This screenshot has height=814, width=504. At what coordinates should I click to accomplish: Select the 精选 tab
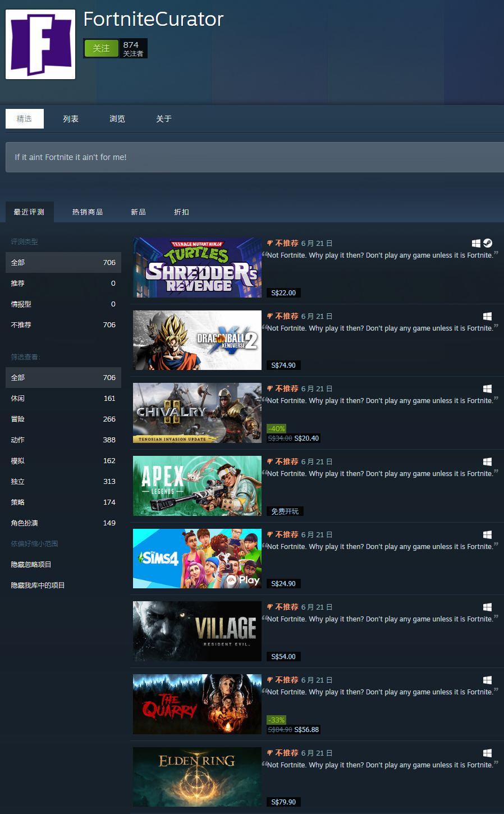(x=25, y=118)
